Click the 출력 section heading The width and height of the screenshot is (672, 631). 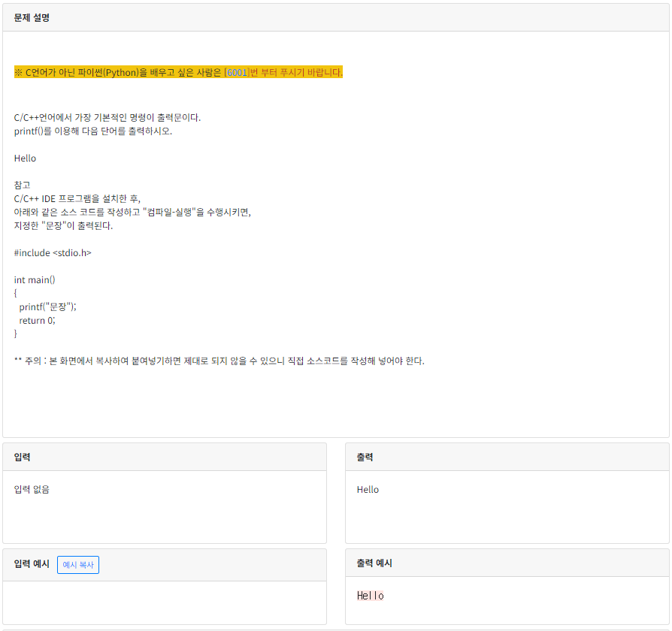(365, 457)
